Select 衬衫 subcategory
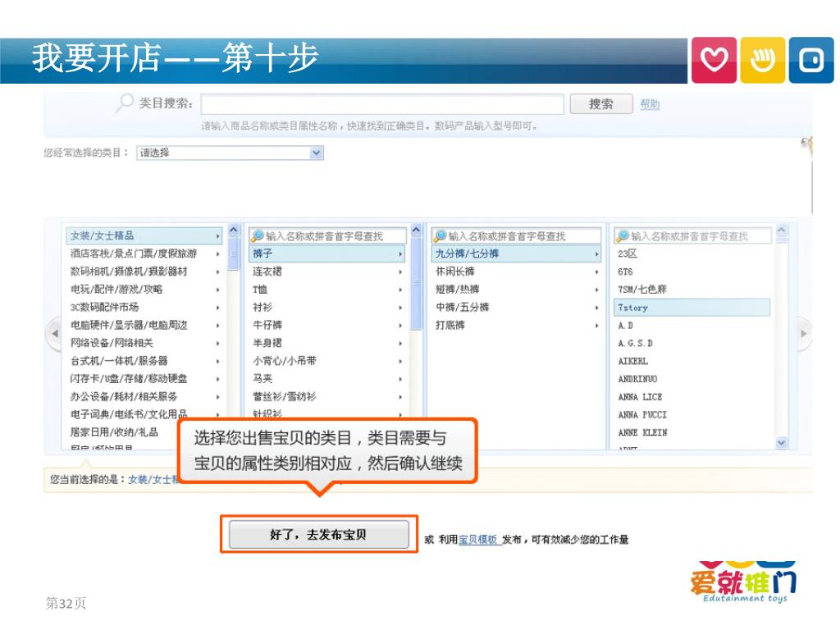 262,308
